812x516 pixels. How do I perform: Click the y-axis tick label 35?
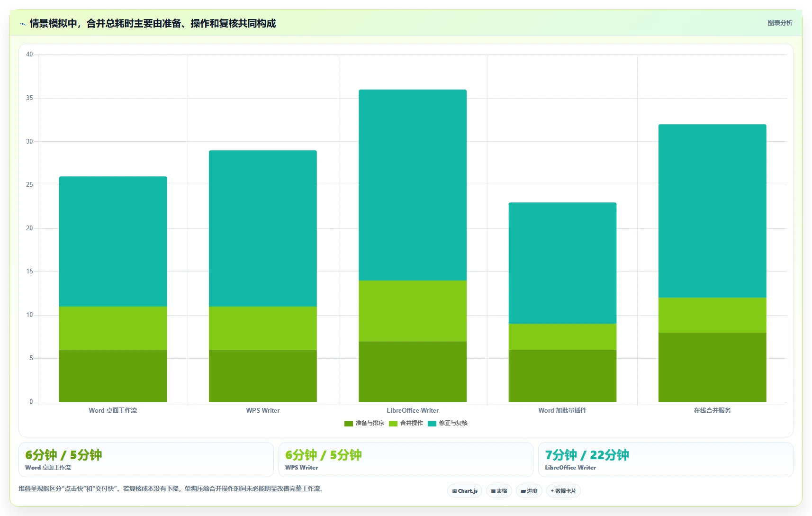29,98
